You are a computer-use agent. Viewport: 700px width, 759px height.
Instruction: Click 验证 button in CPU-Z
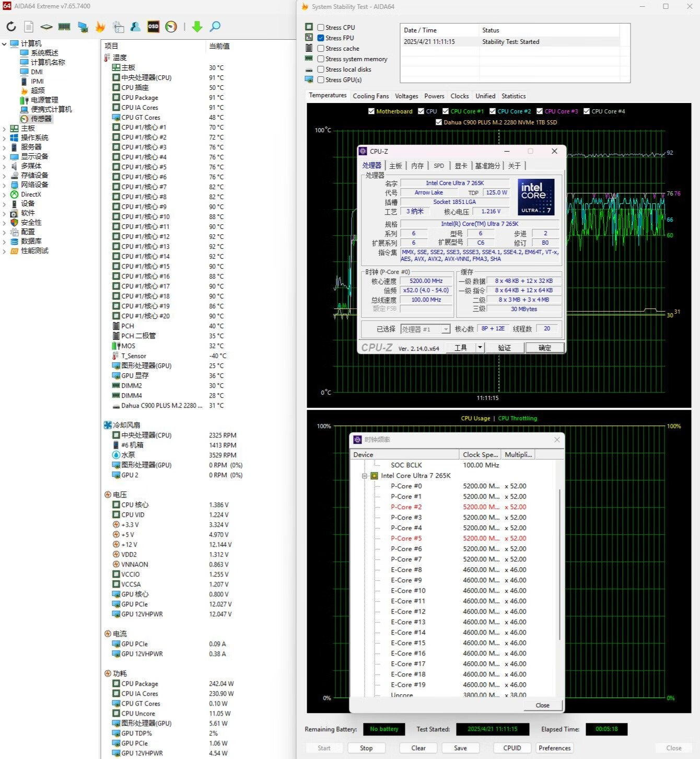(x=505, y=348)
